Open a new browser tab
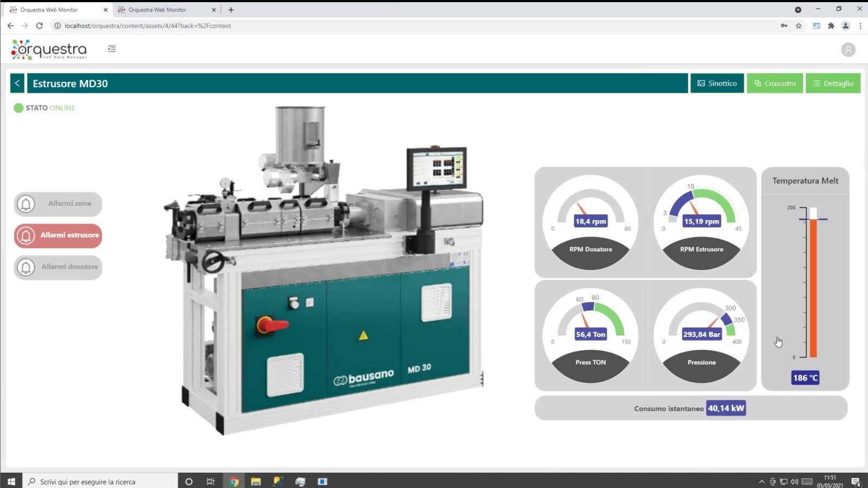This screenshot has height=488, width=868. 231,10
